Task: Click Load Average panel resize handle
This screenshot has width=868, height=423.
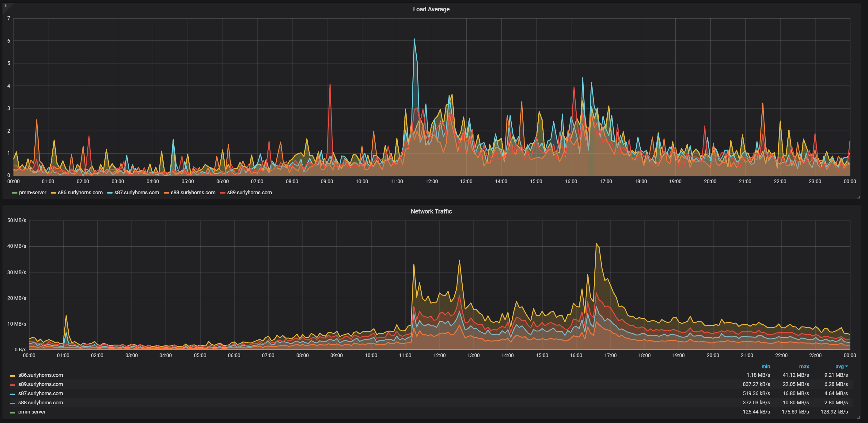Action: pos(859,197)
